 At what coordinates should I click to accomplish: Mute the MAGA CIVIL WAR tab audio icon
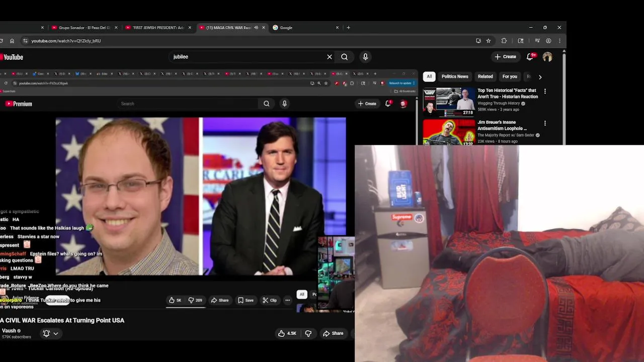[256, 28]
